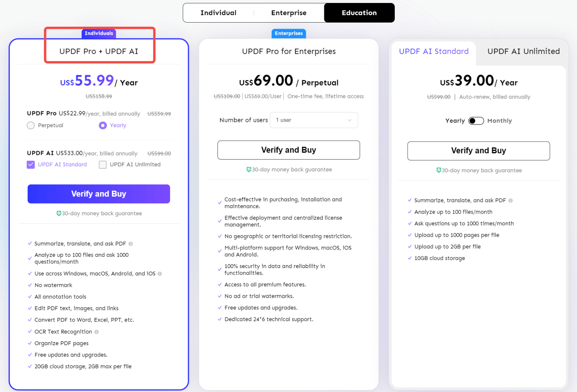This screenshot has height=392, width=577.
Task: Toggle the Yearly/Monthly billing switch
Action: click(476, 121)
